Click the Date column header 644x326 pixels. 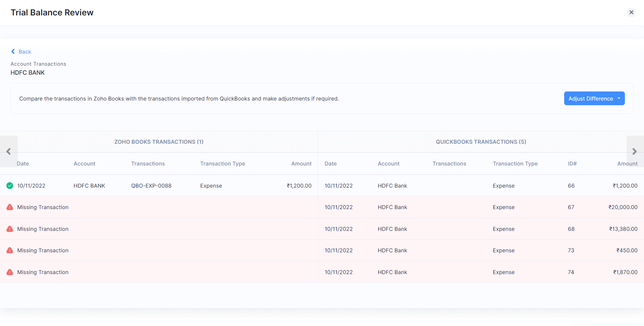click(23, 164)
